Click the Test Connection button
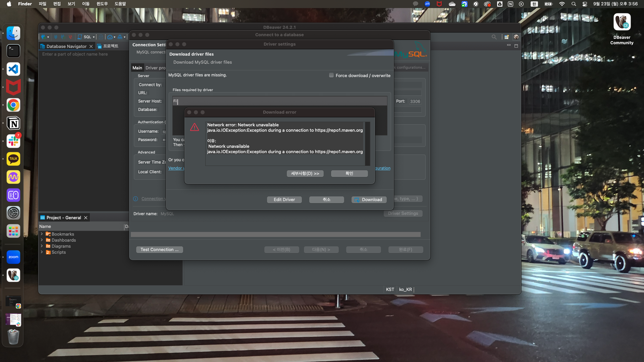 160,249
